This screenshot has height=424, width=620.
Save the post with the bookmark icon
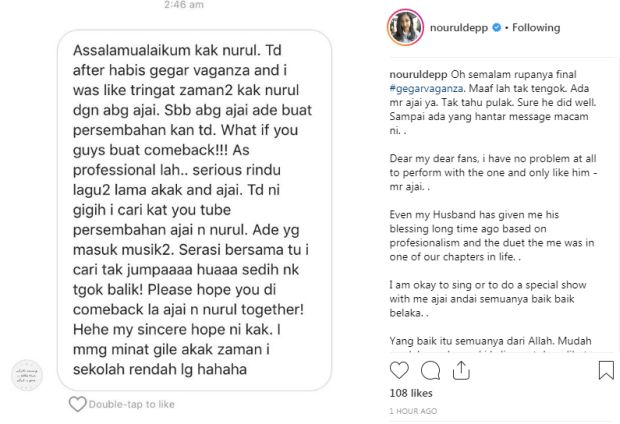pyautogui.click(x=606, y=370)
